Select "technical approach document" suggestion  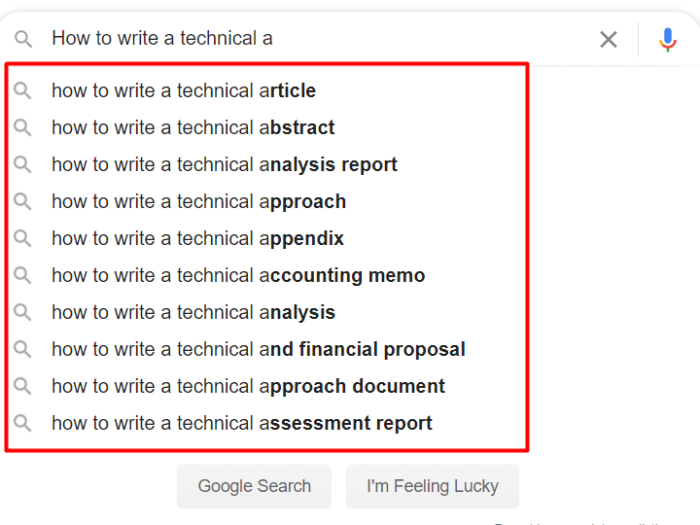click(x=248, y=386)
